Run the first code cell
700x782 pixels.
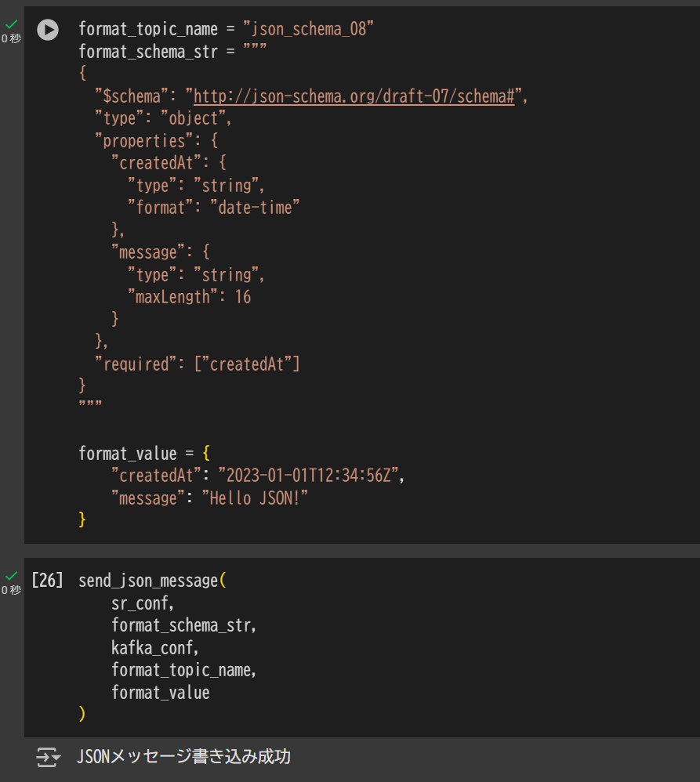(x=48, y=30)
